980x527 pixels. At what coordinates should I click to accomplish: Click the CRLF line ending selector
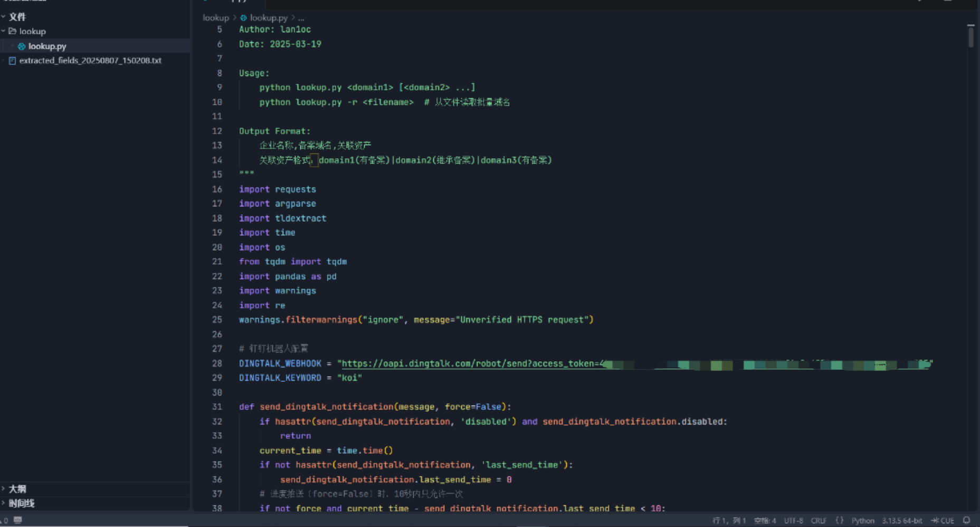pyautogui.click(x=818, y=521)
